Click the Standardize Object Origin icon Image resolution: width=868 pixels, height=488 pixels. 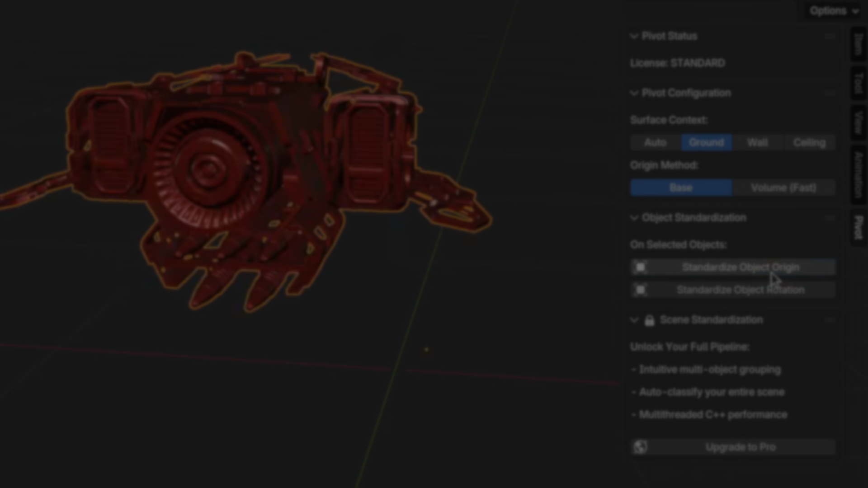click(x=641, y=267)
